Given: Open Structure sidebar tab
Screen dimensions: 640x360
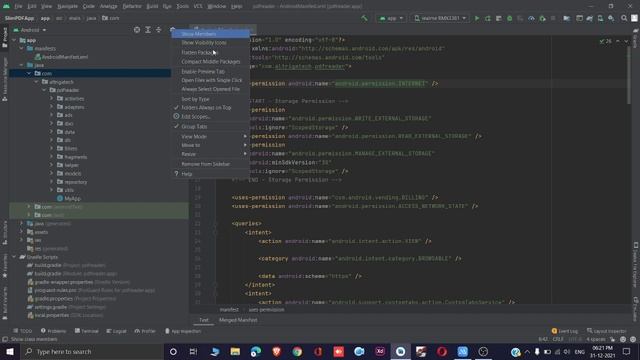Looking at the screenshot, I should 4,233.
